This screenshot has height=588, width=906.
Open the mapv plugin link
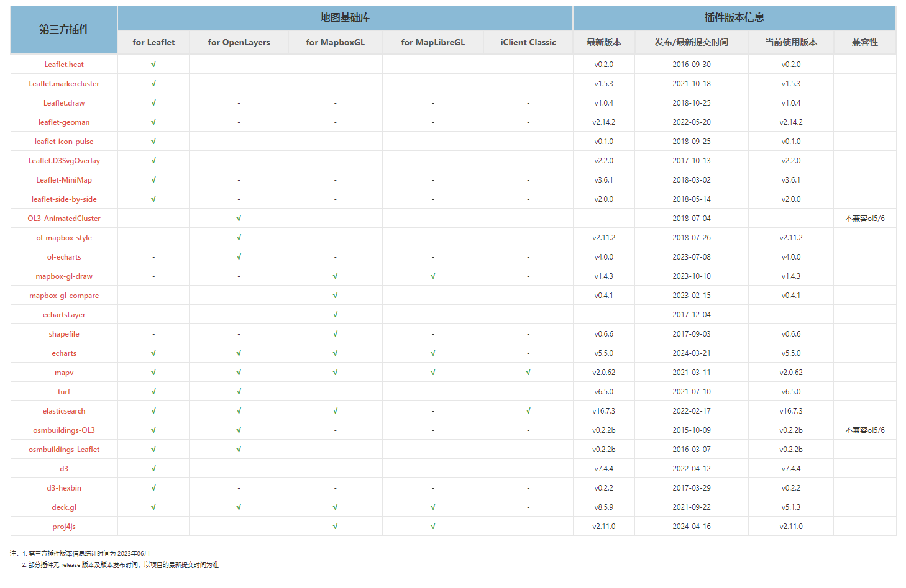(x=64, y=373)
